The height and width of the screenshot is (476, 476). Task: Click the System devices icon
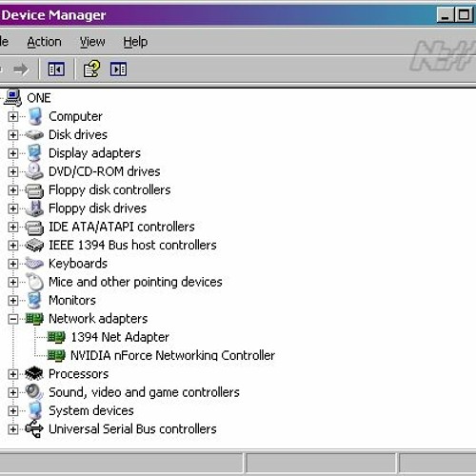[x=34, y=410]
